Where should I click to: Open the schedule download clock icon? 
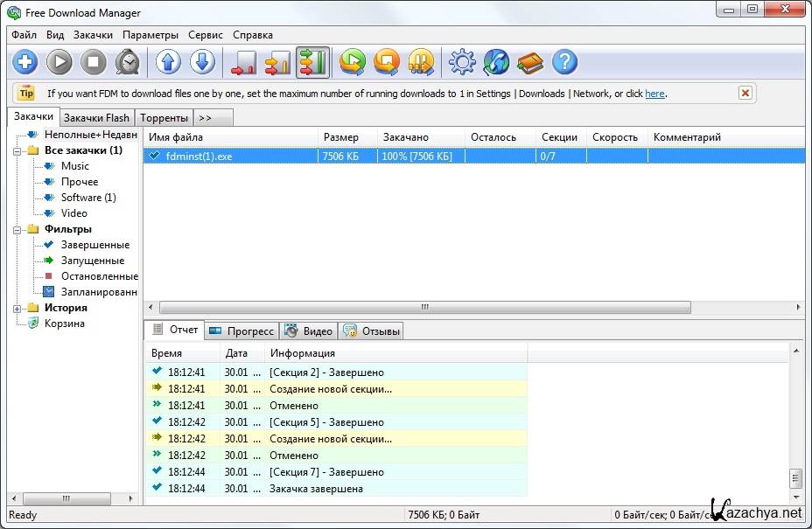tap(128, 62)
